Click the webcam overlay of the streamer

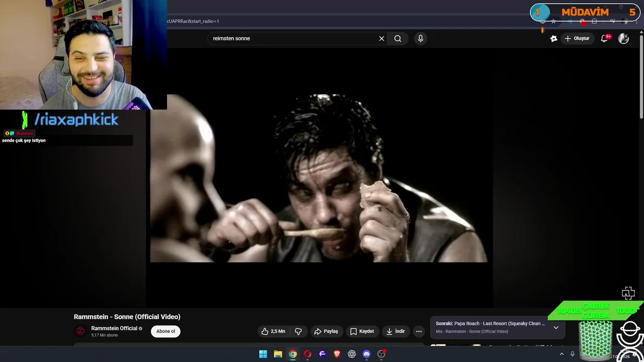[84, 55]
